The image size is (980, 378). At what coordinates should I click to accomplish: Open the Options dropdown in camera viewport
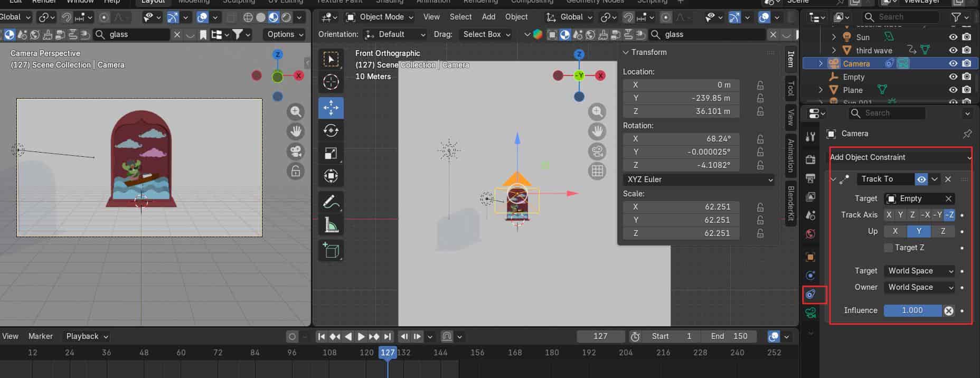285,34
